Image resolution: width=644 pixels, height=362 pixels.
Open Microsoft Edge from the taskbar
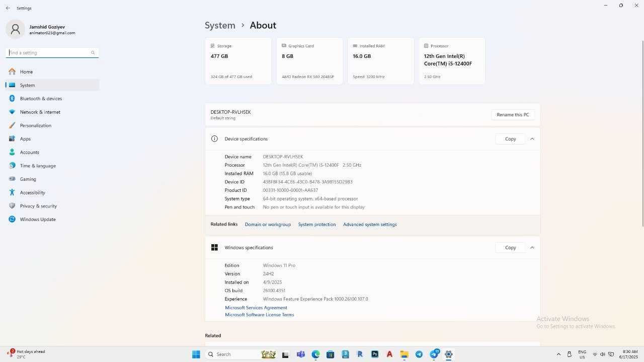pyautogui.click(x=315, y=354)
